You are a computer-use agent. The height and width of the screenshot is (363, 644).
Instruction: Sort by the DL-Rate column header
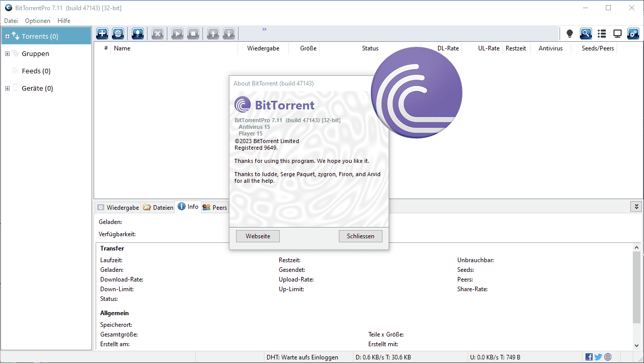[x=448, y=48]
